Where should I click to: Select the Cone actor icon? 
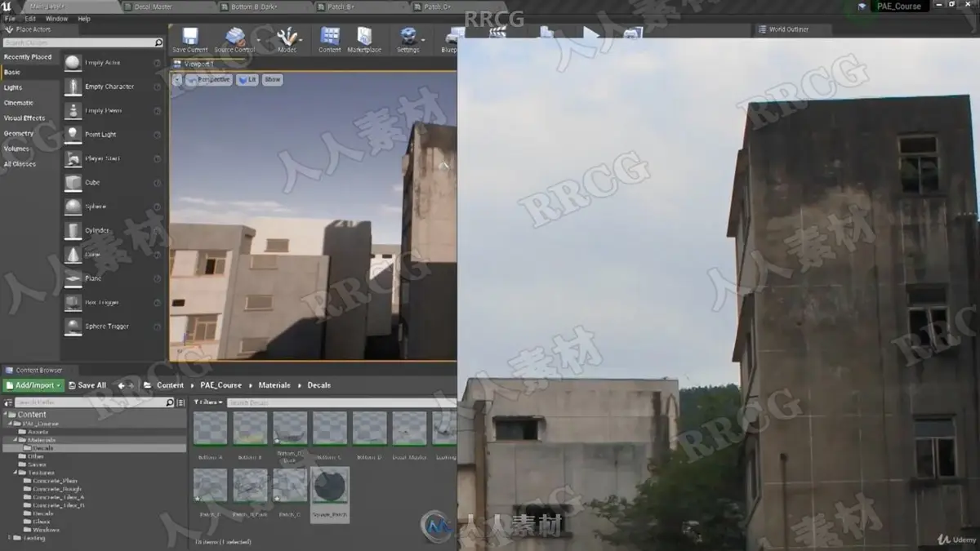pyautogui.click(x=73, y=255)
